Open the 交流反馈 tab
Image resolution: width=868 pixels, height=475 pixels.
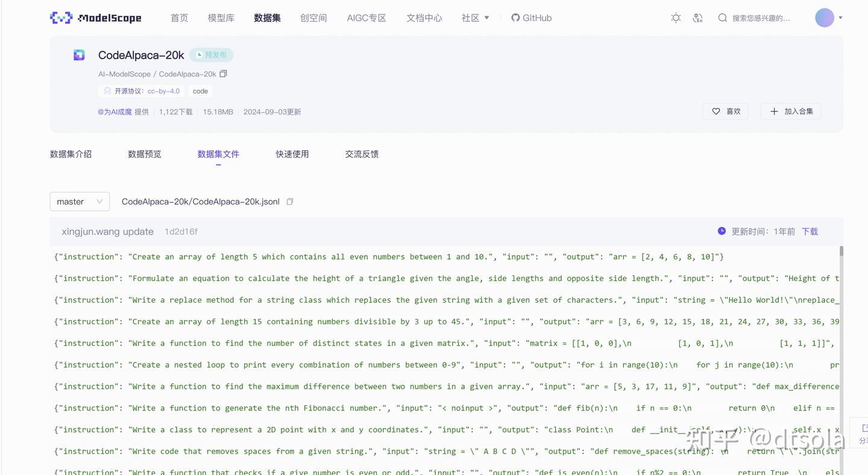[x=362, y=154]
